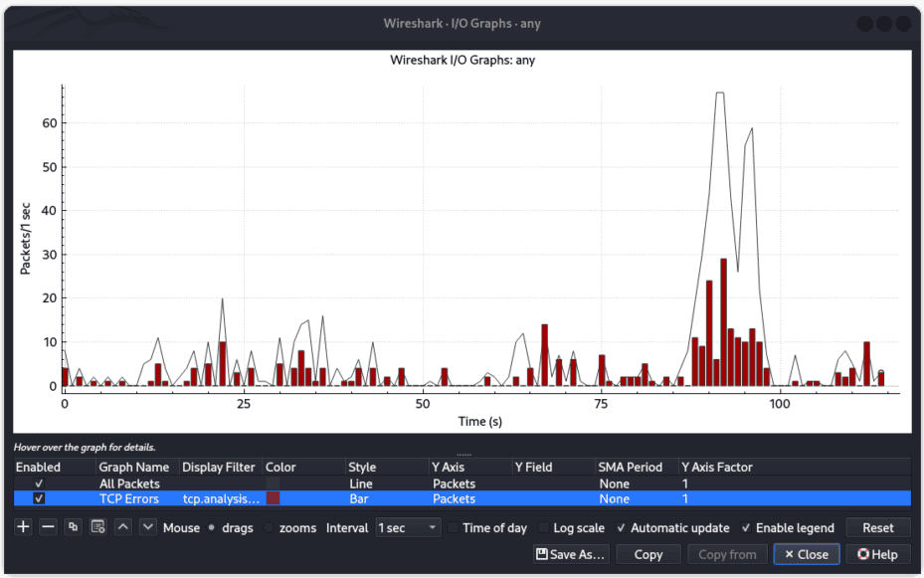This screenshot has width=924, height=578.
Task: Uncheck Enabled for the All Packets graph
Action: point(37,483)
